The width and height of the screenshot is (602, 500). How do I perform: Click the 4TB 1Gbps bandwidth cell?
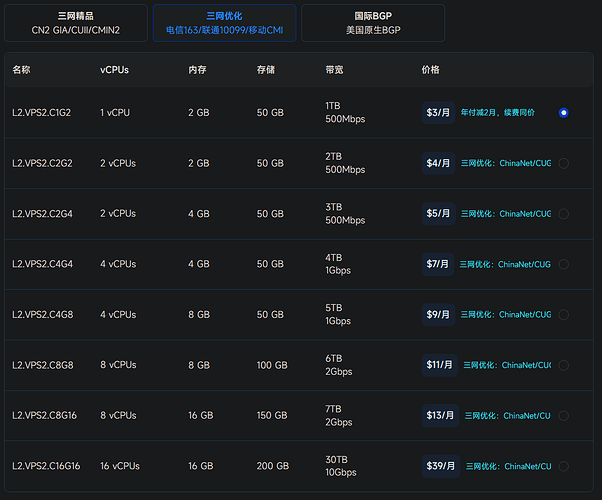(338, 264)
